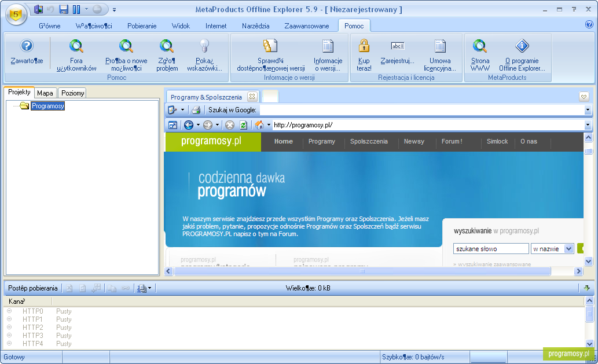
Task: Click the page edit icon left of print
Action: (x=173, y=110)
